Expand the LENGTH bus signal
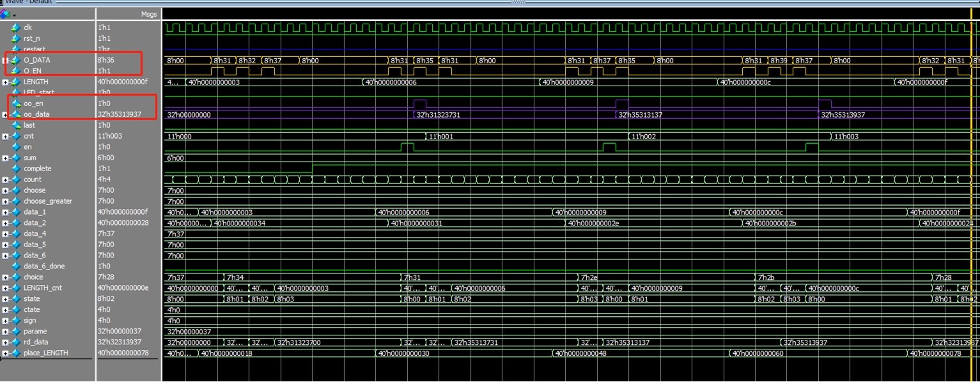 [x=5, y=82]
